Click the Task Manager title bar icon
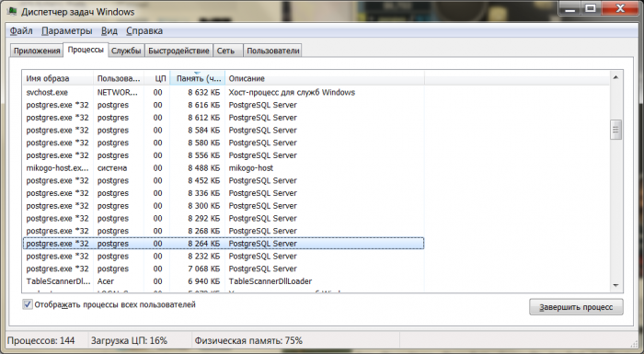The image size is (644, 354). 12,12
